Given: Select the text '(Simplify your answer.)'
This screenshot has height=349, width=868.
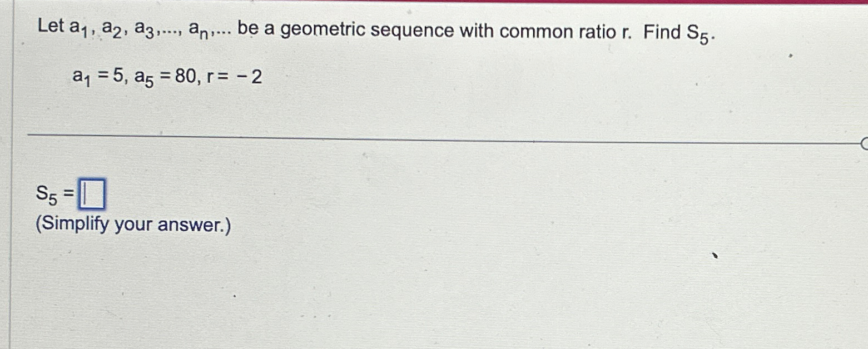Looking at the screenshot, I should [133, 224].
